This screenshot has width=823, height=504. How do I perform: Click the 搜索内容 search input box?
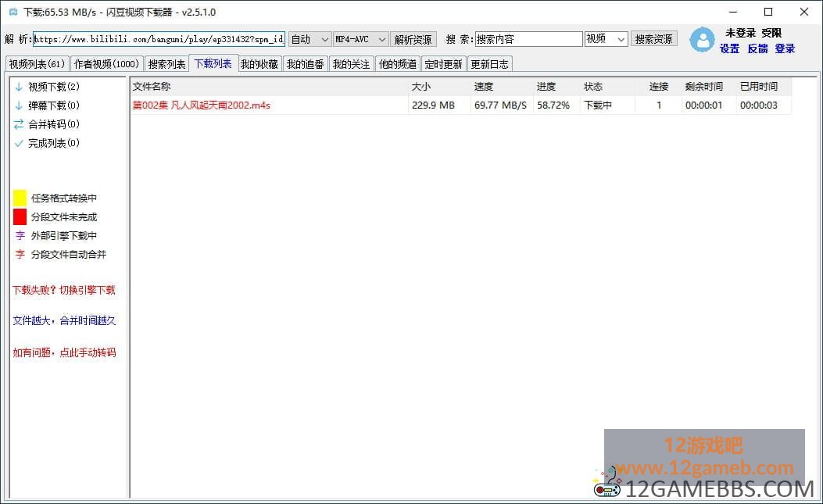[x=528, y=39]
